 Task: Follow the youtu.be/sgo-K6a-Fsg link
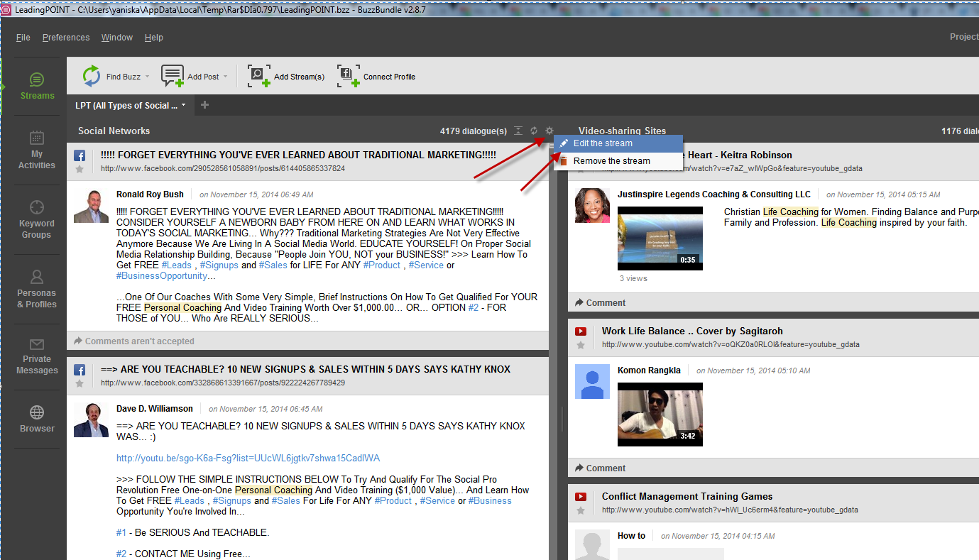[248, 459]
